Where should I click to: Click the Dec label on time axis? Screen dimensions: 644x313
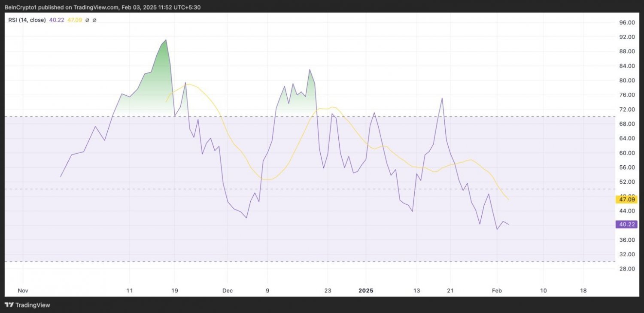click(228, 291)
